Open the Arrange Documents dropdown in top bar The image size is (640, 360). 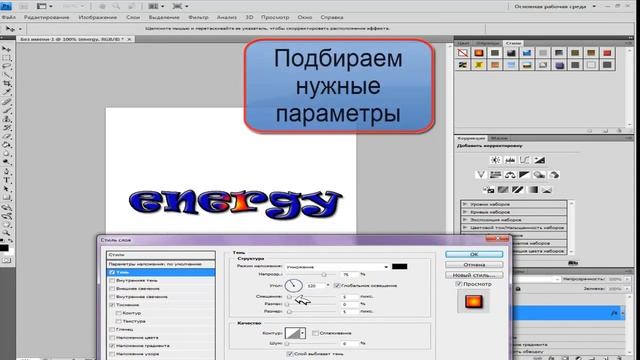tap(156, 7)
